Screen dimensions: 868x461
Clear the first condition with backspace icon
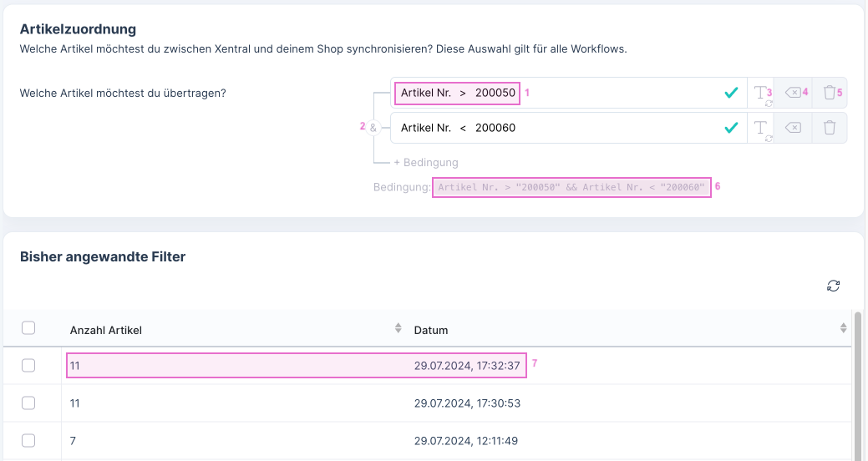click(x=793, y=93)
